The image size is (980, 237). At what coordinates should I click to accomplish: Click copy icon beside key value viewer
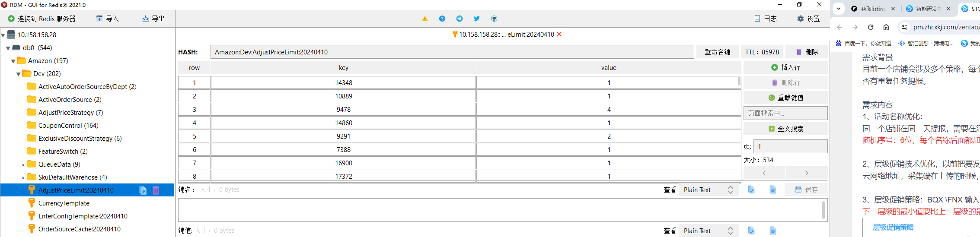coord(751,231)
